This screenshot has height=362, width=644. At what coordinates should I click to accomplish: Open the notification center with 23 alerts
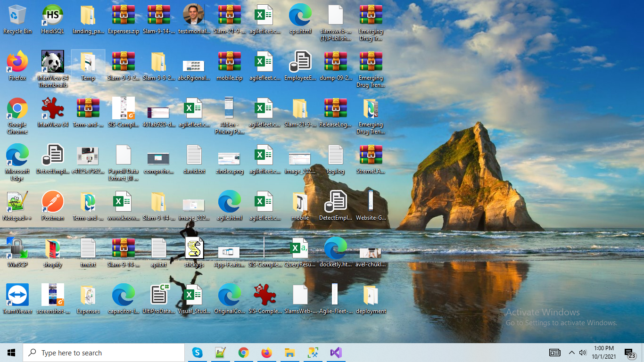(x=629, y=353)
